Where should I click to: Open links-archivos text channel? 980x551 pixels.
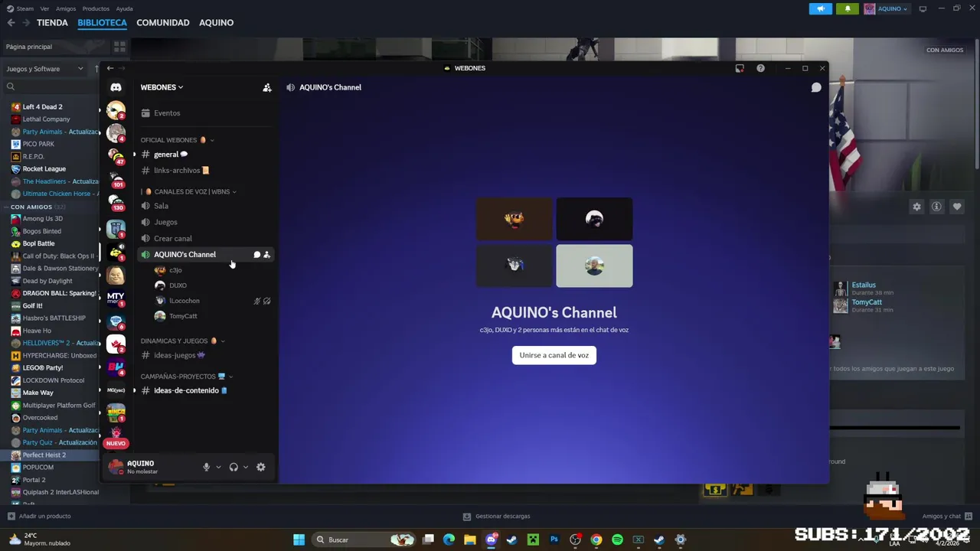[205, 171]
